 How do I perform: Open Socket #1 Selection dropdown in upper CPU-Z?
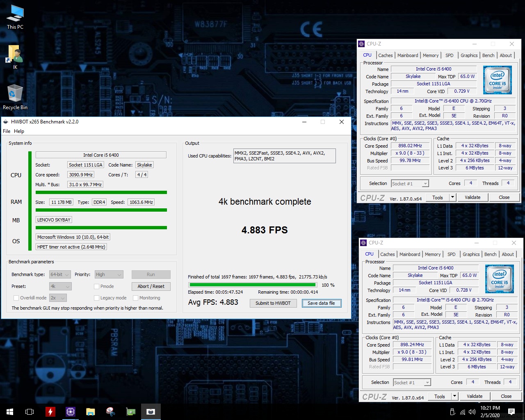click(410, 183)
